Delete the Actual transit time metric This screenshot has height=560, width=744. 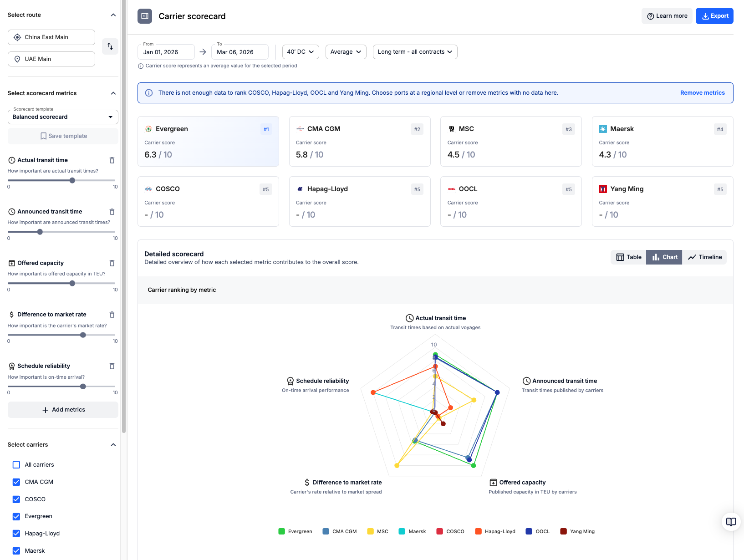[112, 160]
